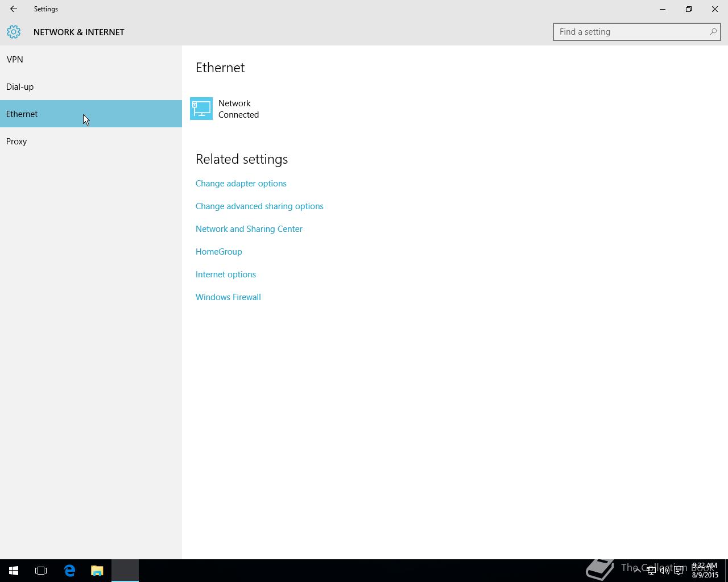Open the clock showing 9:32 AM

(x=705, y=571)
